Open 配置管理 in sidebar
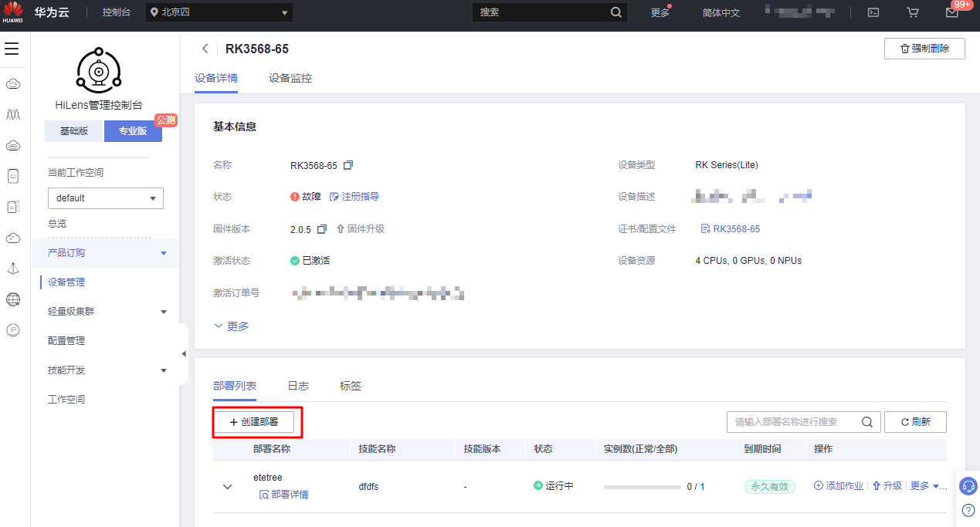Screen dimensions: 980x527 [66, 341]
